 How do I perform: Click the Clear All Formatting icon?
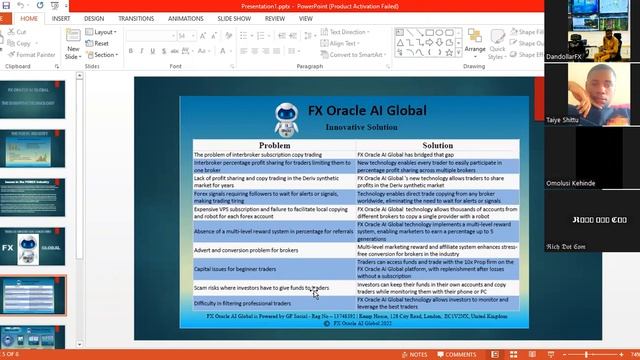point(228,36)
